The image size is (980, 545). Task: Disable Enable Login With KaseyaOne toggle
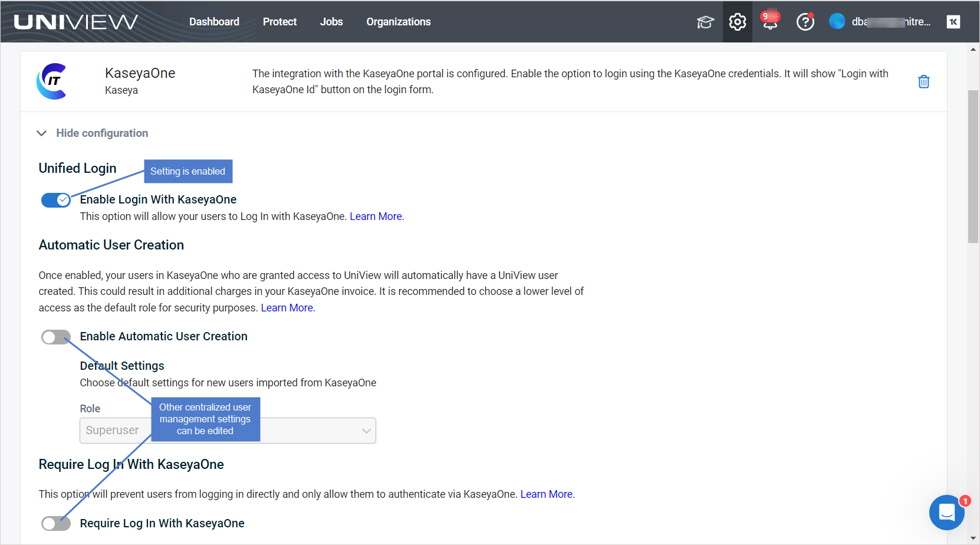(56, 201)
